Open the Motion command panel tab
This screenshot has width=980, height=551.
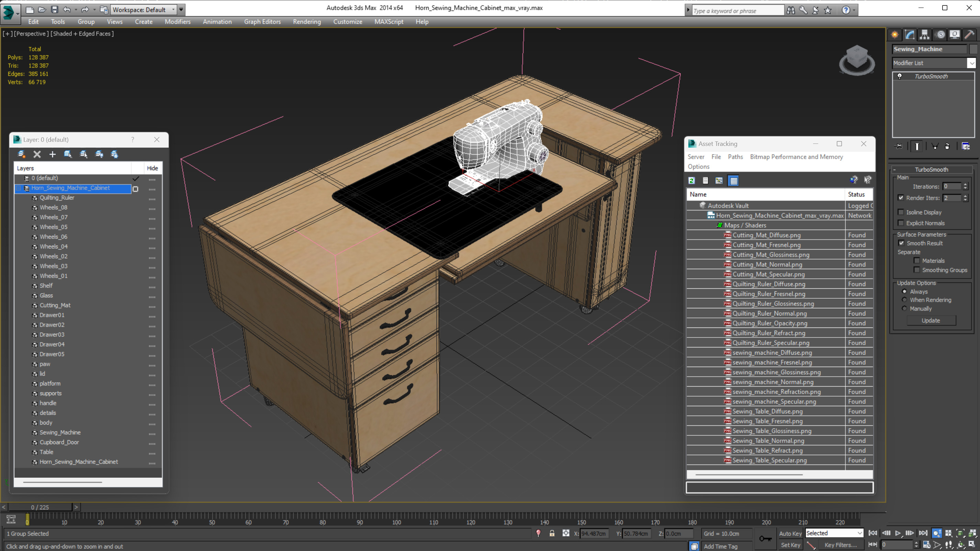pyautogui.click(x=940, y=35)
